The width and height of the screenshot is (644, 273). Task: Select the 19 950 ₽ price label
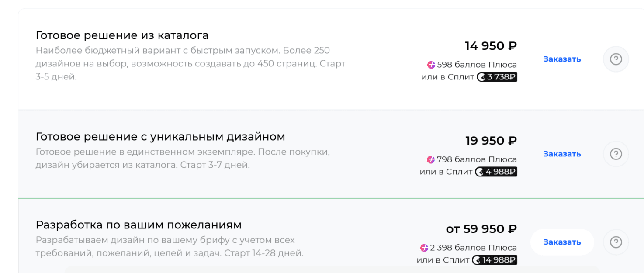[491, 141]
